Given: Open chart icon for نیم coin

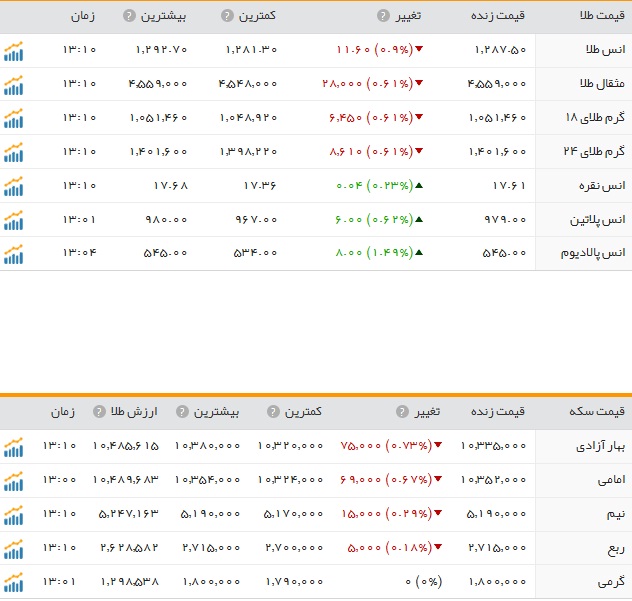Looking at the screenshot, I should click(14, 515).
